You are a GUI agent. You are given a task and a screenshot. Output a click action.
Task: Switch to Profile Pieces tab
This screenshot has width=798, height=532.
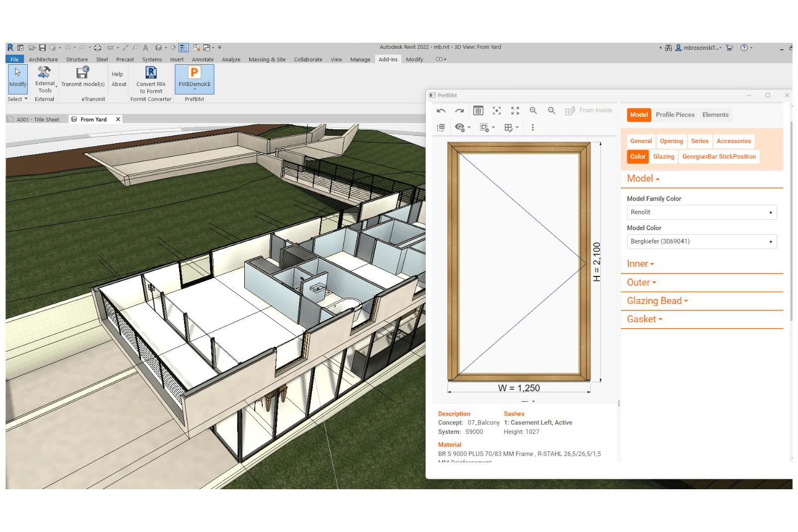click(675, 115)
